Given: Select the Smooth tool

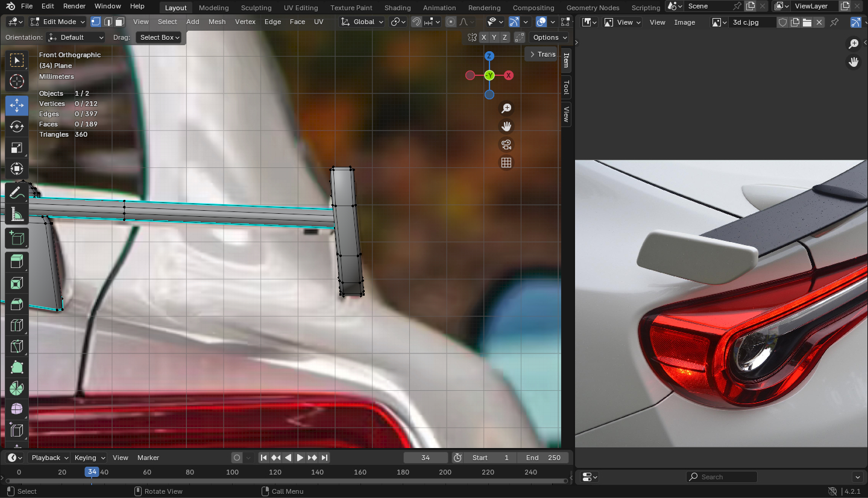Looking at the screenshot, I should pos(17,409).
